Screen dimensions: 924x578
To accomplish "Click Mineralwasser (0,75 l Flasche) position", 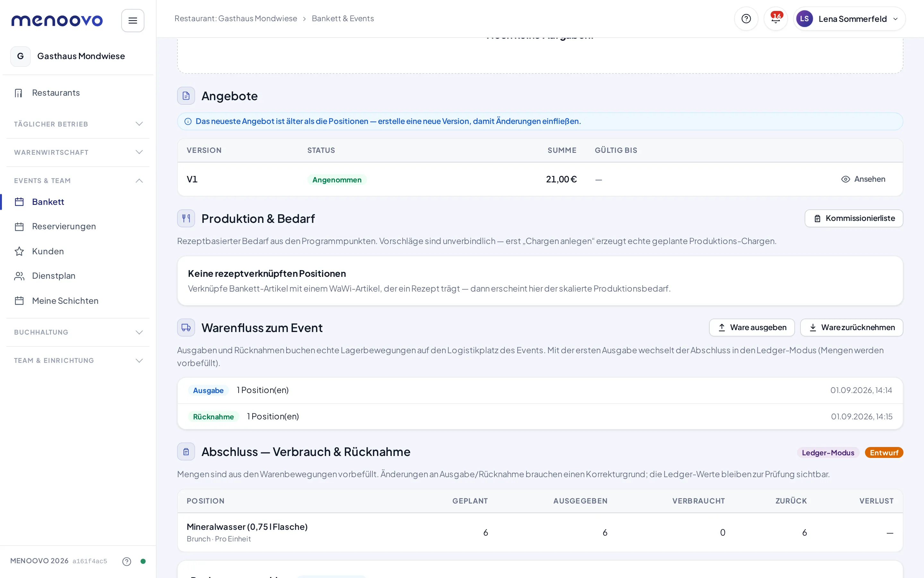I will pos(247,527).
